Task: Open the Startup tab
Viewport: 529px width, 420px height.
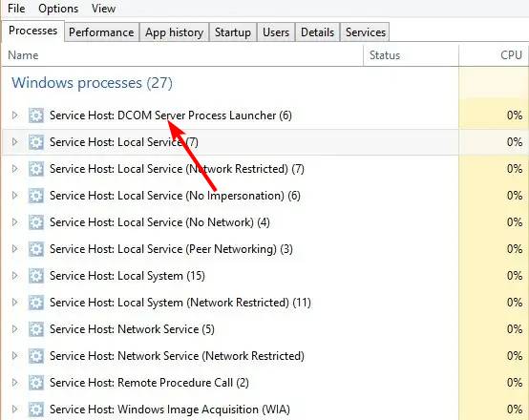Action: [233, 32]
